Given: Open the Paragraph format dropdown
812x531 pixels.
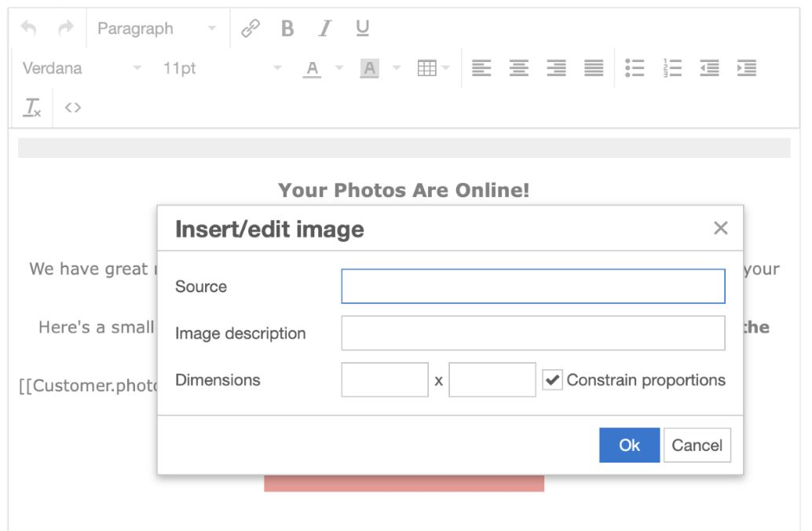Looking at the screenshot, I should point(157,28).
